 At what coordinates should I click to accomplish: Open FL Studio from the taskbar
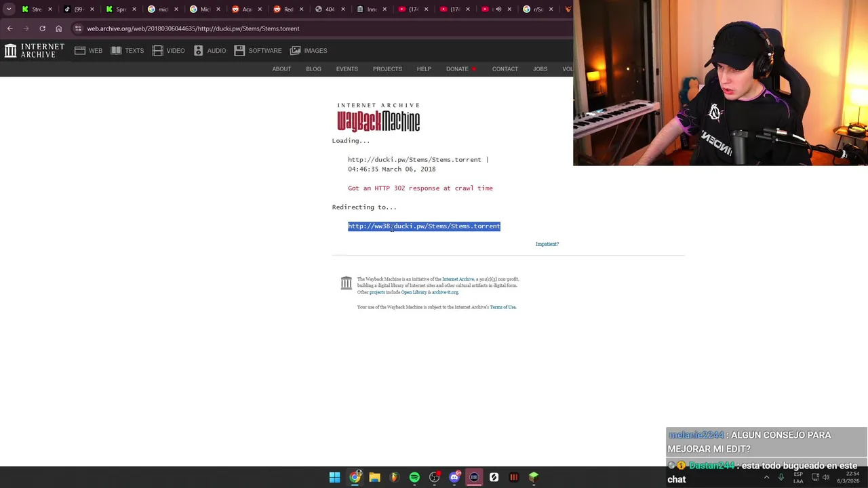[395, 477]
